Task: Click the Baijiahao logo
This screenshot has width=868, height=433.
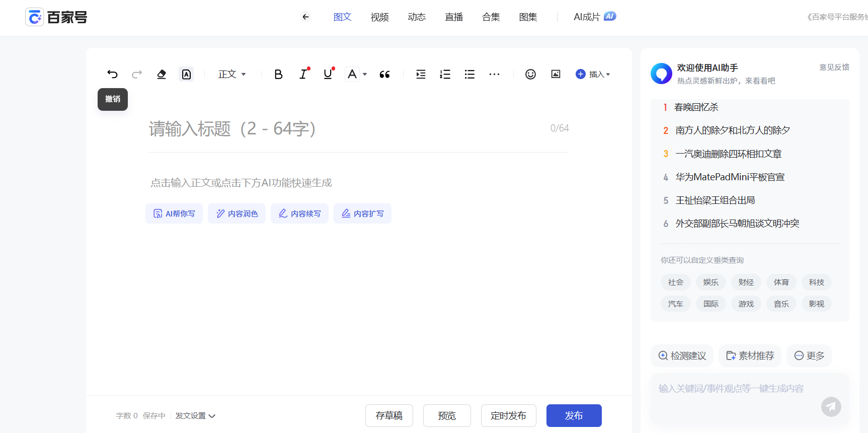Action: [56, 17]
